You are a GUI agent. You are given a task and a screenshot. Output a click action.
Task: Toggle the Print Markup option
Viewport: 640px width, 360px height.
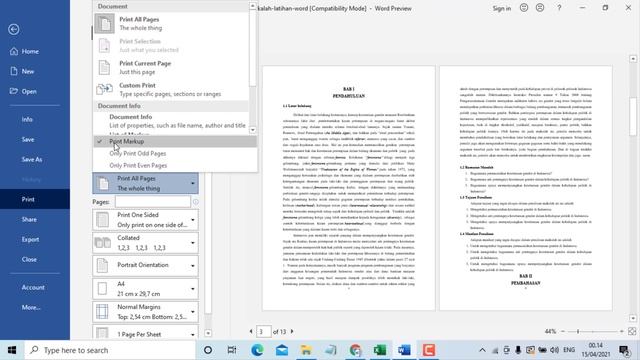pyautogui.click(x=175, y=141)
